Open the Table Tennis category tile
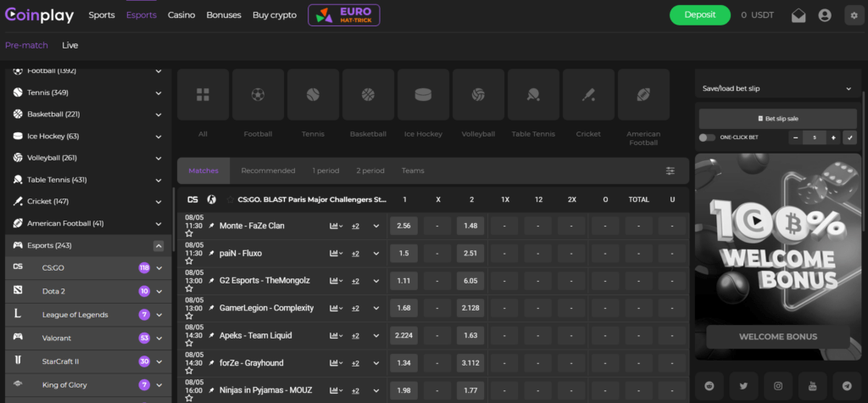Screen dimensions: 868x403 tap(533, 95)
